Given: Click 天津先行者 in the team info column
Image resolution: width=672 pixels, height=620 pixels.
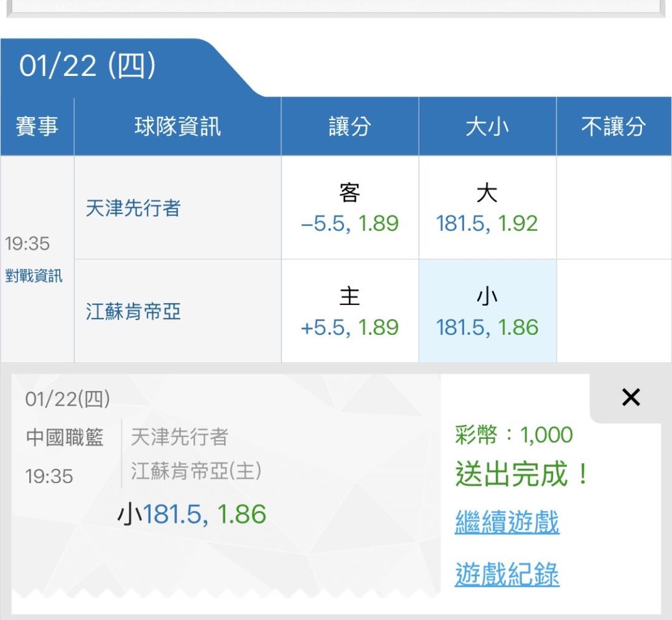Looking at the screenshot, I should (x=133, y=208).
